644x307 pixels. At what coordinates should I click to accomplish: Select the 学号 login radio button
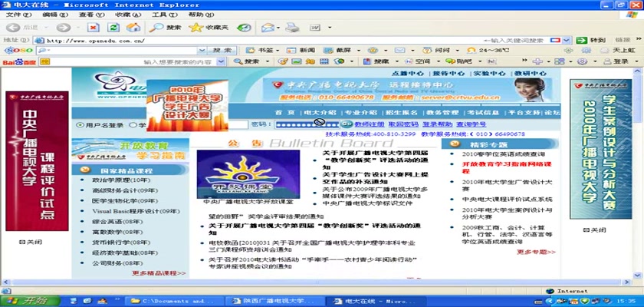click(x=132, y=125)
